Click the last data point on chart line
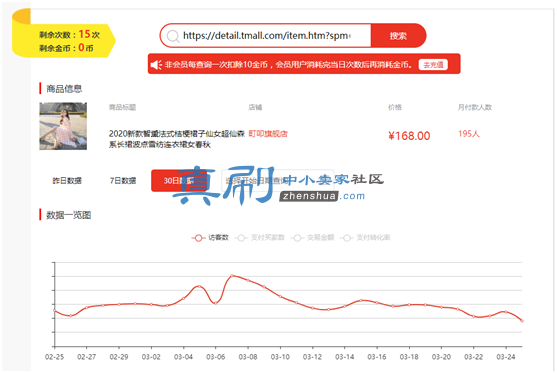This screenshot has width=557, height=373. coord(522,321)
